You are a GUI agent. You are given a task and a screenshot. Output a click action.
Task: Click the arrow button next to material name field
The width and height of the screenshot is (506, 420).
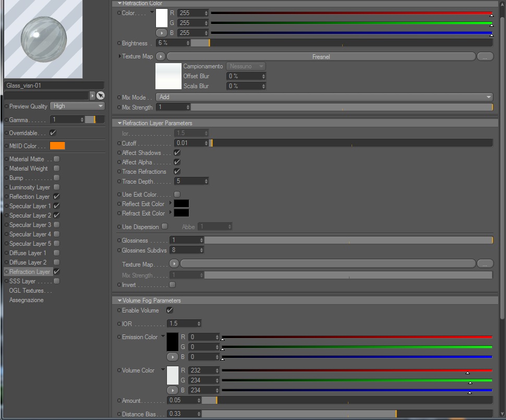[x=92, y=95]
